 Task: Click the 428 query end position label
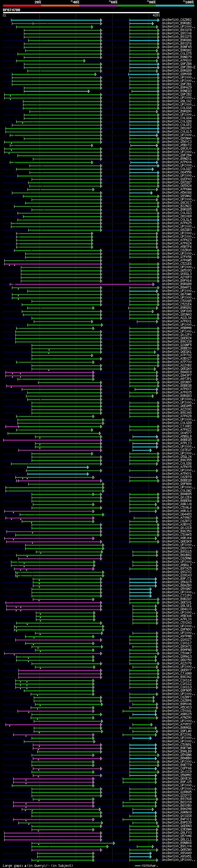tap(155, 15)
